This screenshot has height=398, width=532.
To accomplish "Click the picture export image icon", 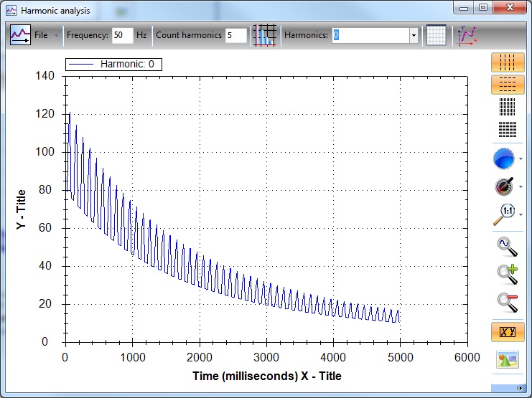I will (x=508, y=360).
